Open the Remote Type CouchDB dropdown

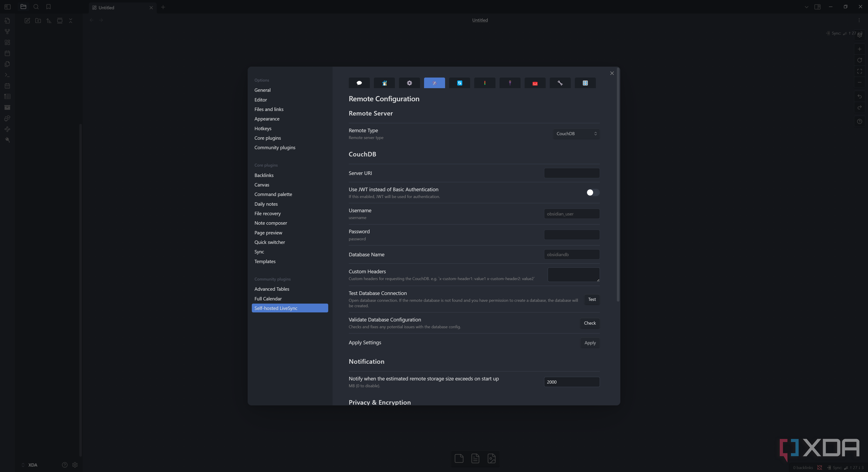(576, 134)
